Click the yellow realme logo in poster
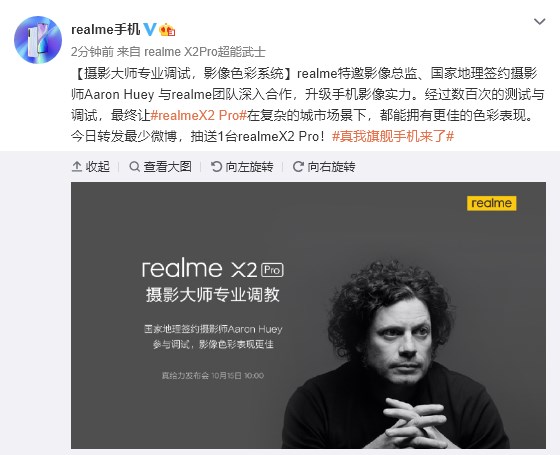Viewport: 560px width, 455px height. click(x=491, y=203)
